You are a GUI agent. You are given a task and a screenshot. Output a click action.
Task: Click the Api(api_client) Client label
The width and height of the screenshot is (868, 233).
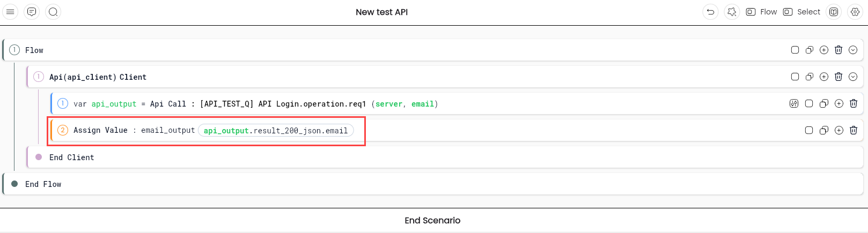(x=98, y=77)
